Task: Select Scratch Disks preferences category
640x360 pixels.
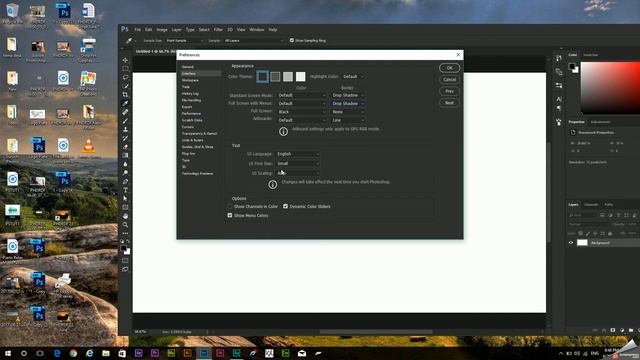Action: [x=192, y=120]
